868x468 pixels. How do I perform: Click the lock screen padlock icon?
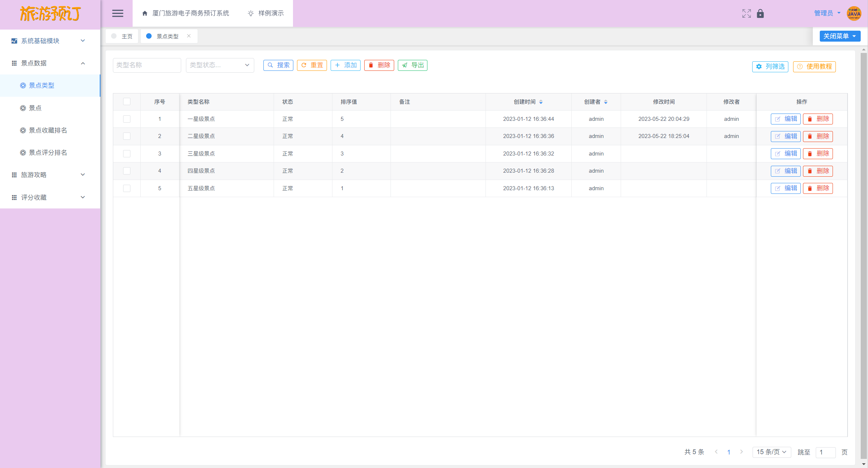(760, 14)
